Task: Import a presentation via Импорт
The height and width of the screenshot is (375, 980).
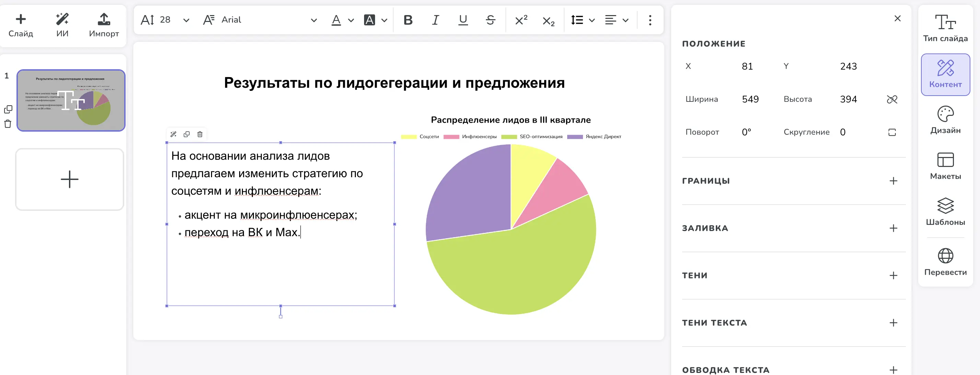Action: click(103, 25)
